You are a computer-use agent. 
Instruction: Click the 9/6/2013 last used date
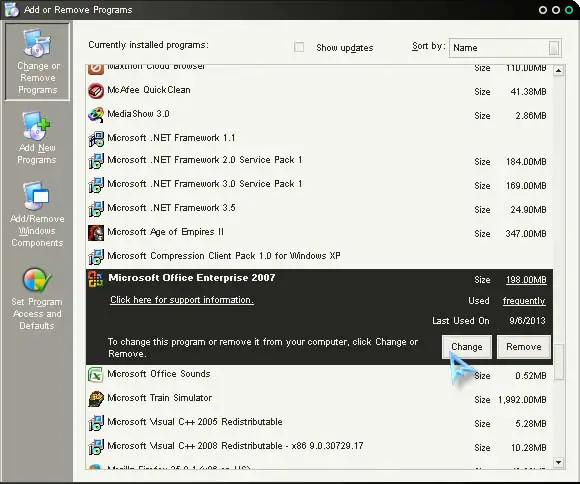(x=527, y=320)
